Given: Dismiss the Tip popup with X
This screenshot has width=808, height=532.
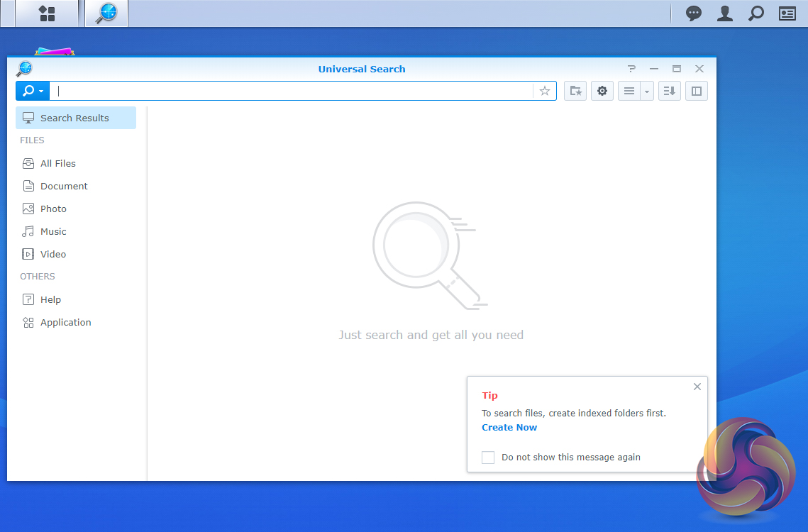Looking at the screenshot, I should 697,387.
